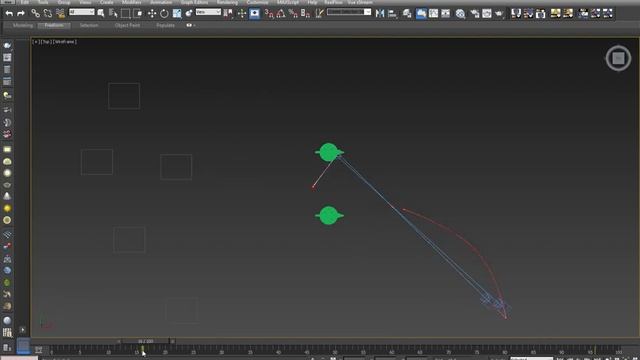Click the cone primitive icon in left toolbar
The width and height of the screenshot is (640, 360).
[7, 196]
